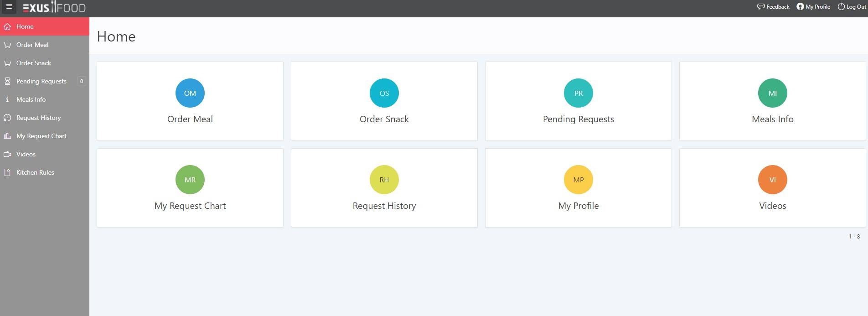Toggle the hamburger navigation menu
Viewport: 868px width, 316px height.
9,7
